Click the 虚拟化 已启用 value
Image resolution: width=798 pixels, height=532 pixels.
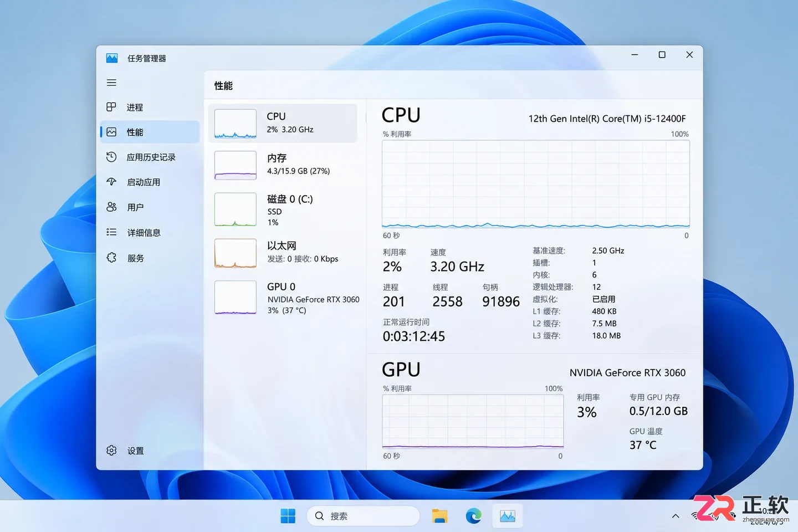[603, 299]
